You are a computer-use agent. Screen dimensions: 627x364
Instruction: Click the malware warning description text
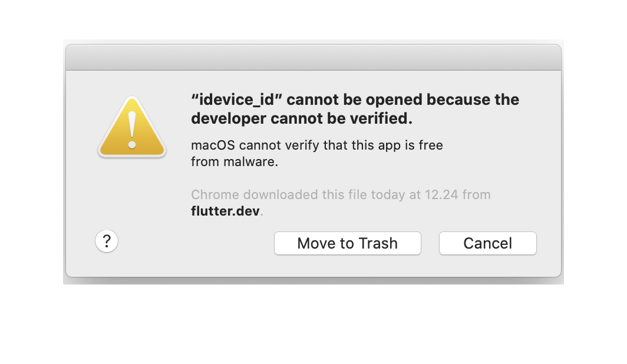[x=316, y=153]
